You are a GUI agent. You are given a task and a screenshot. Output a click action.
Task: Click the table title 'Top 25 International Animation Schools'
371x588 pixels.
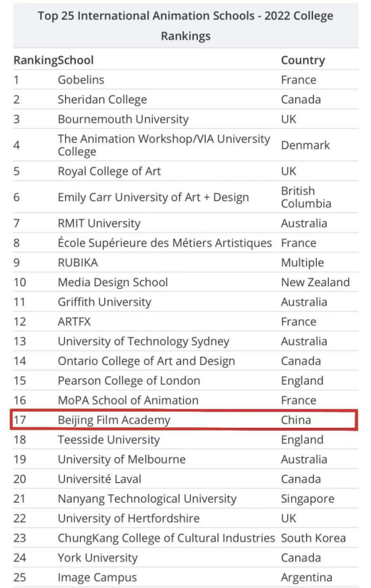pyautogui.click(x=186, y=26)
